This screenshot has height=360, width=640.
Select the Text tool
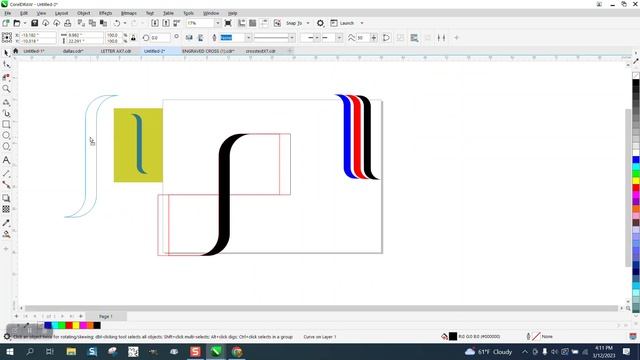pyautogui.click(x=6, y=160)
